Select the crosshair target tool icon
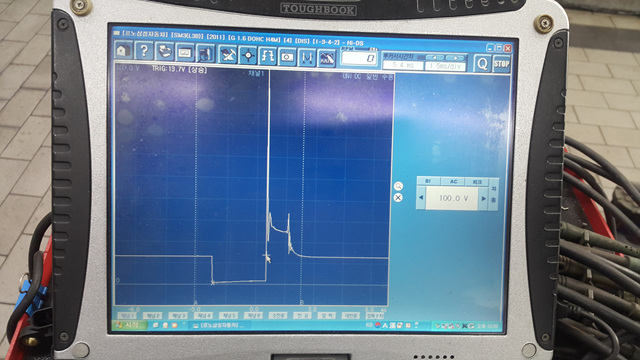This screenshot has width=640, height=360. coord(248,55)
